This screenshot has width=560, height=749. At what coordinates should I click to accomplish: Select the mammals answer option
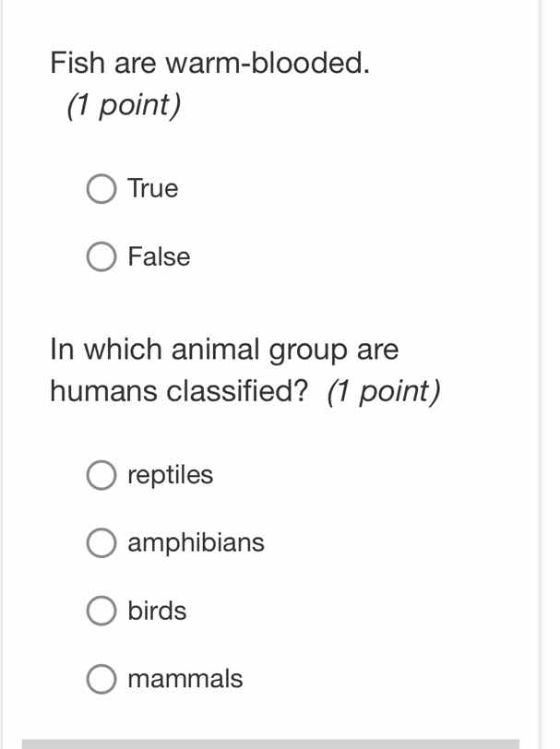pos(101,678)
